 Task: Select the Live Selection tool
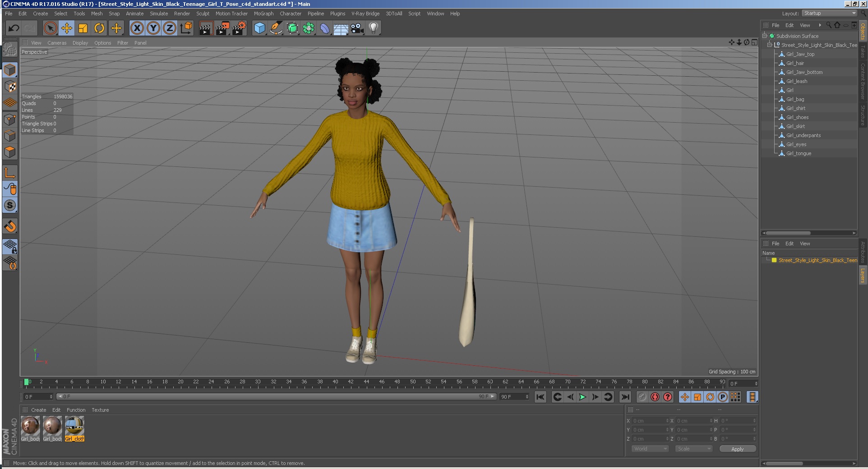click(51, 28)
